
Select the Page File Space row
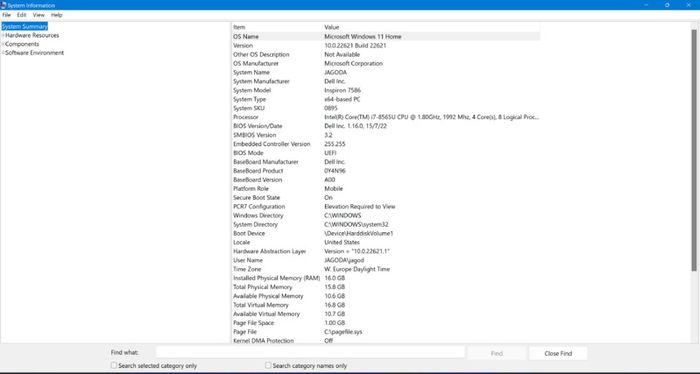(x=386, y=322)
